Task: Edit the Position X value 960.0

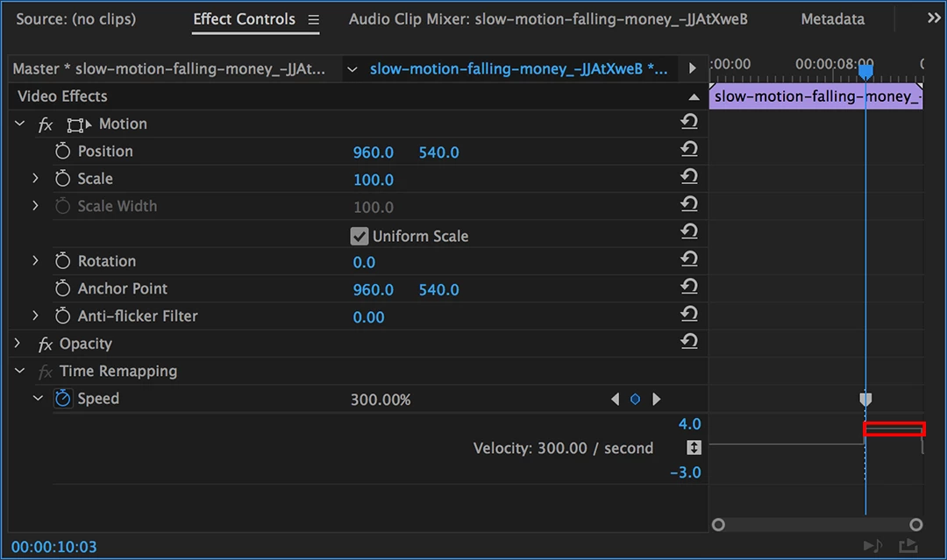Action: [x=374, y=152]
